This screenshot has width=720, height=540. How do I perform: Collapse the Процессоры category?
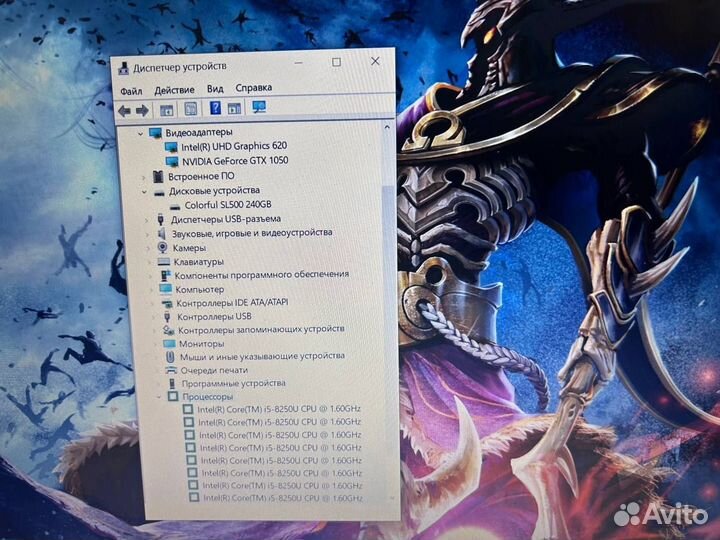pos(158,397)
